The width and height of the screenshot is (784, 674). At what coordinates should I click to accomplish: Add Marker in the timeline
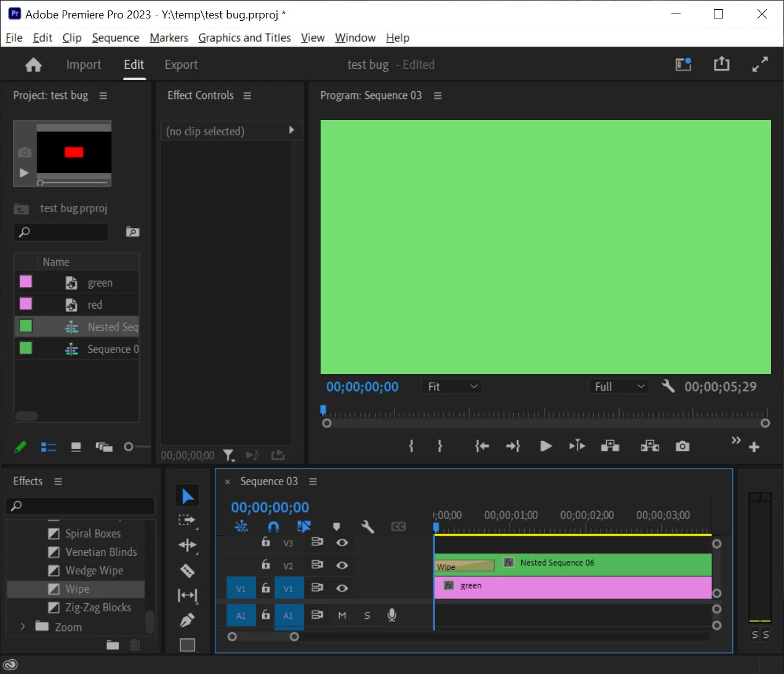(336, 527)
